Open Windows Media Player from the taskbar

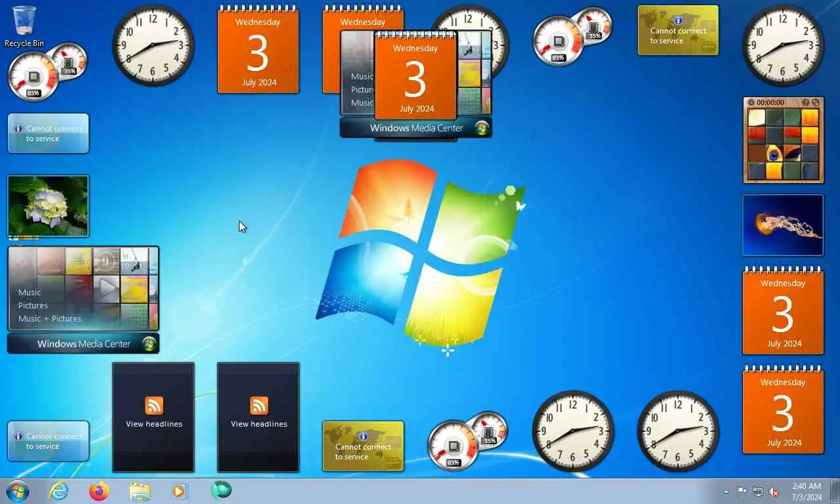(179, 491)
